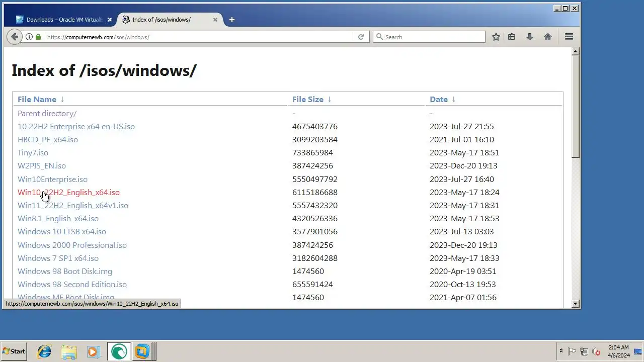Image resolution: width=644 pixels, height=362 pixels.
Task: Click the date 2021-Jul-01 16:10
Action: tap(462, 140)
